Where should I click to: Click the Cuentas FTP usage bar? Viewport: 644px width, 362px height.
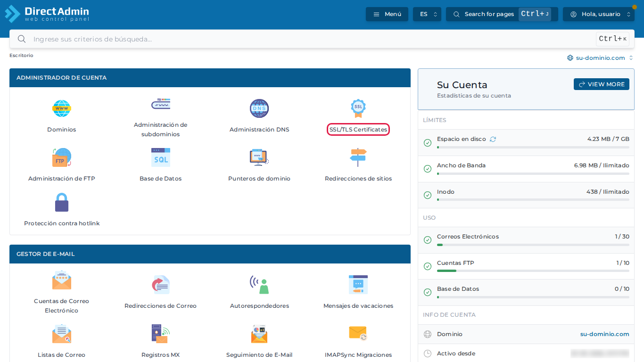[533, 271]
